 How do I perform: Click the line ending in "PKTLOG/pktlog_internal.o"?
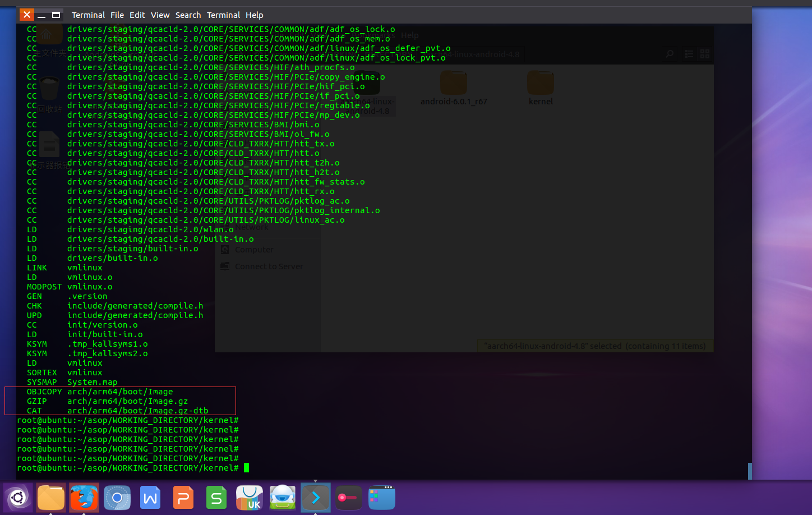203,210
